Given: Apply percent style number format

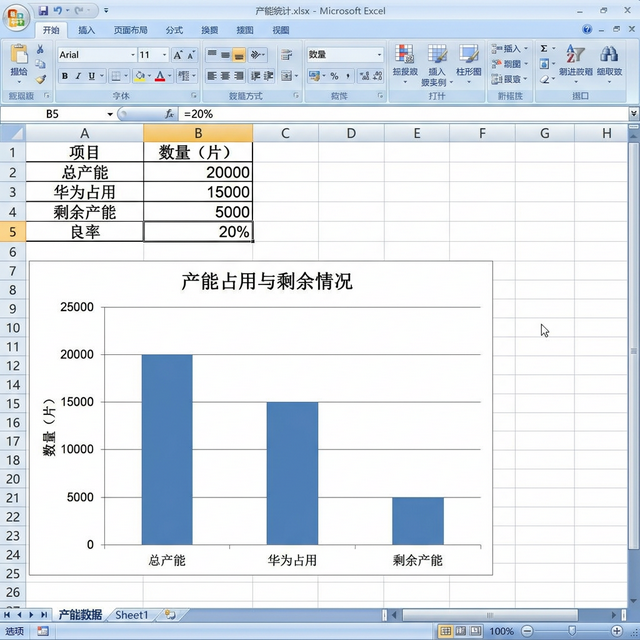Looking at the screenshot, I should 334,76.
